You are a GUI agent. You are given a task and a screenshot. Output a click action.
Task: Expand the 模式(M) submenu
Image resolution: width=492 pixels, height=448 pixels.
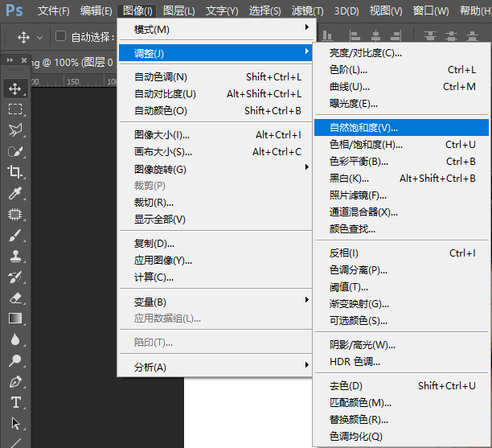[215, 30]
